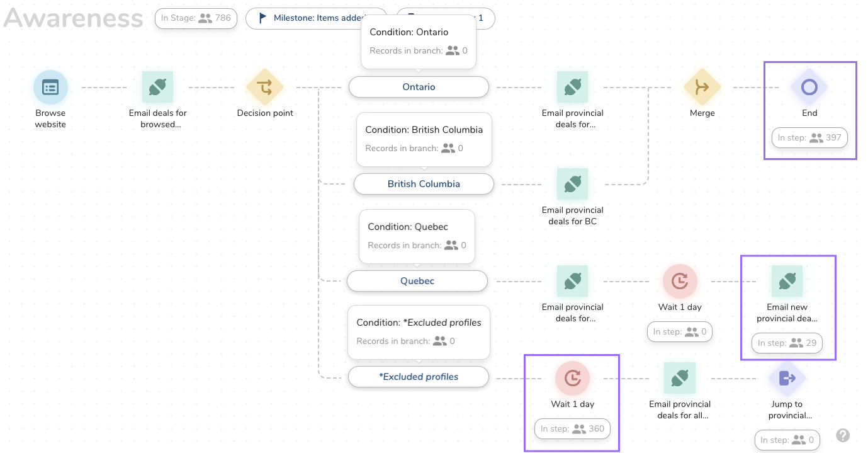Select the Wait 1 day icon after Quebec
Viewport: 868px width, 453px height.
click(x=680, y=281)
